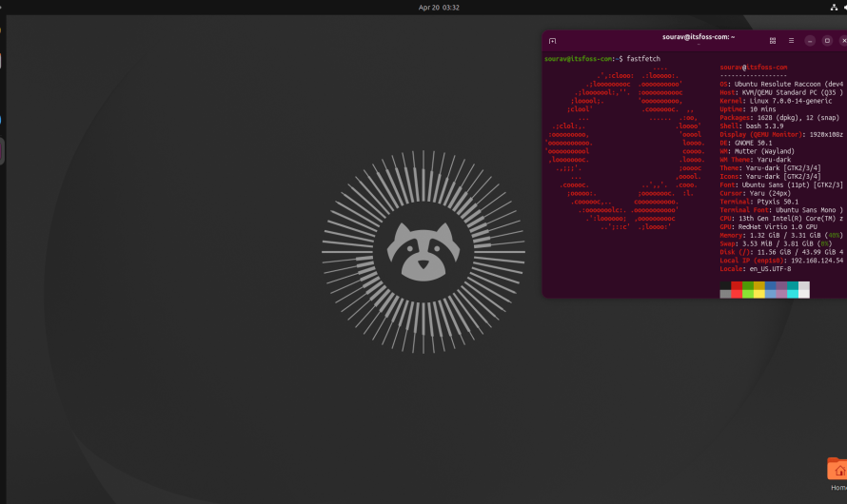Click the Locale: en_US.UTF-8 line

(x=756, y=269)
